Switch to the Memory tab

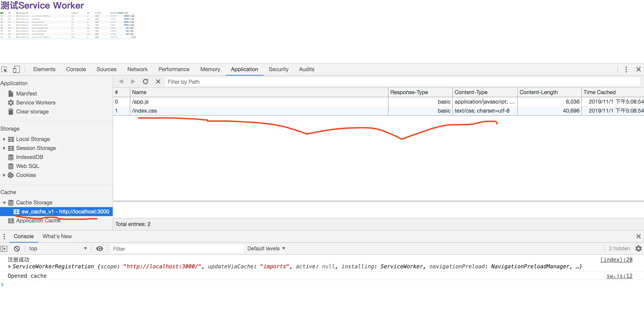tap(210, 69)
